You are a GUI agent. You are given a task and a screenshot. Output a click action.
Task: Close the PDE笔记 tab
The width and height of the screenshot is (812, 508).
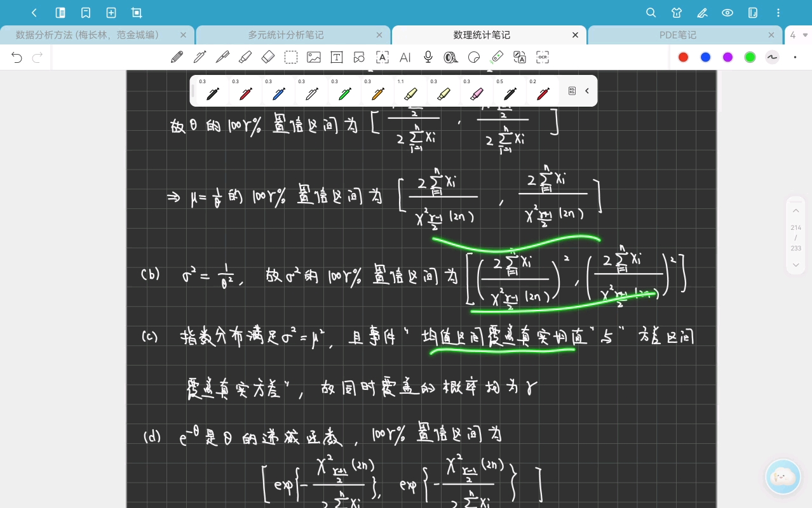coord(771,35)
